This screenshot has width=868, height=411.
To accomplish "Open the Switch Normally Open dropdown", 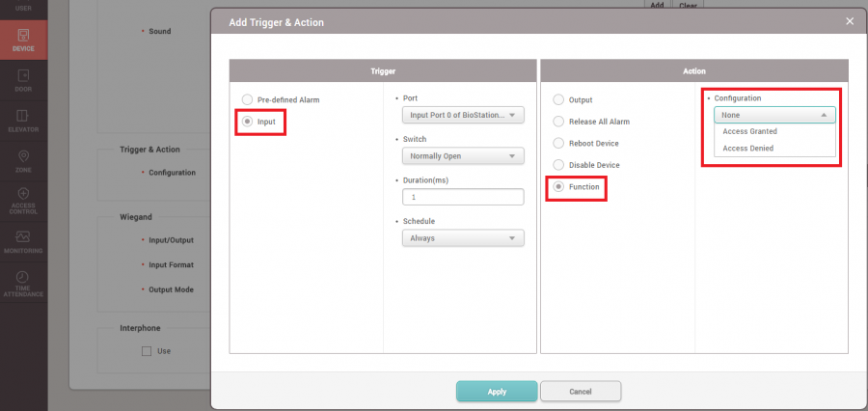I will click(462, 156).
